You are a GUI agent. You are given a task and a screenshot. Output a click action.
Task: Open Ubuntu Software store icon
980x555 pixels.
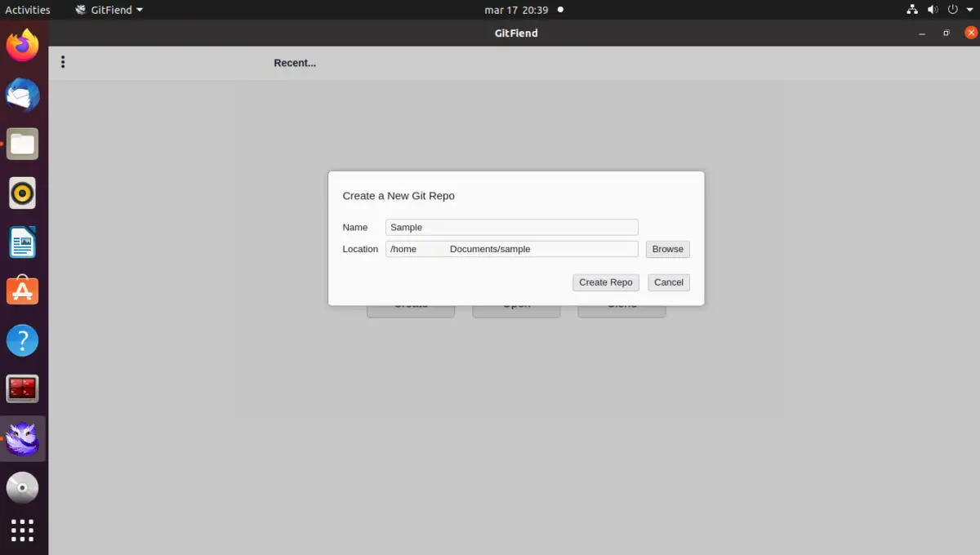click(x=23, y=291)
